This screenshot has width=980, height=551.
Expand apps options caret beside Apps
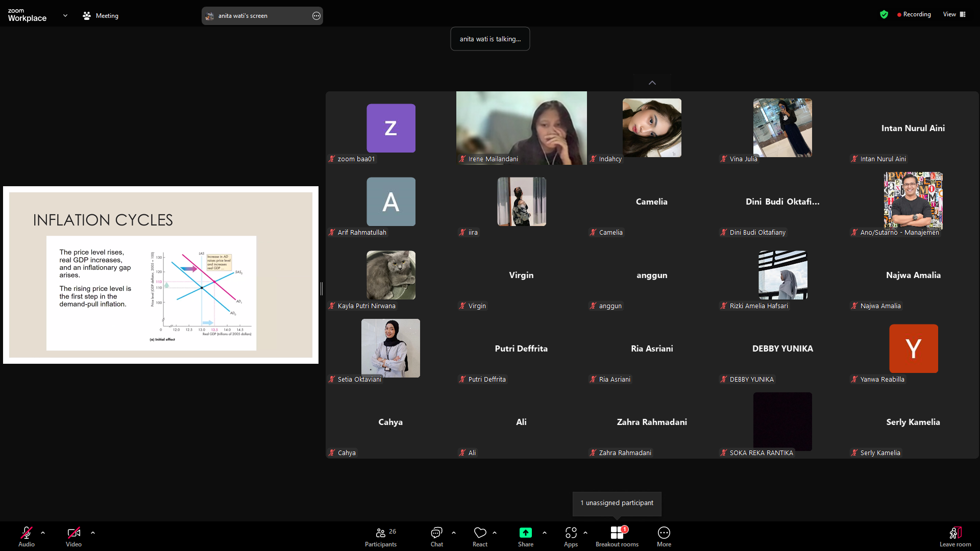[585, 533]
